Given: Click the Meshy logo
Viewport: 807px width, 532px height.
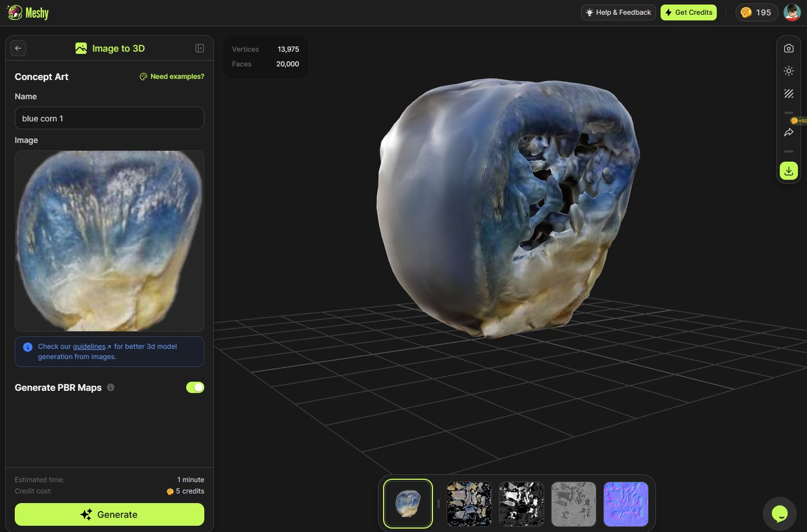Looking at the screenshot, I should pos(27,12).
